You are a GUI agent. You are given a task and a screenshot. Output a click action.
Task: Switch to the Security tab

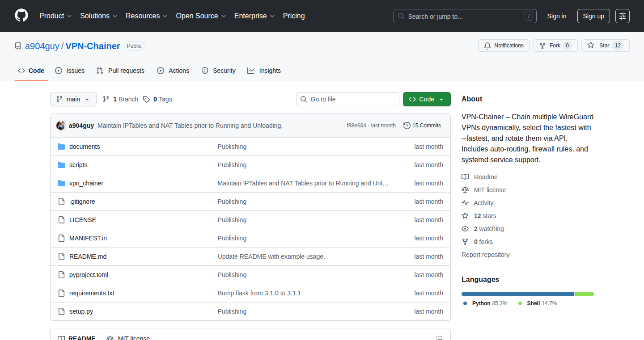point(218,71)
